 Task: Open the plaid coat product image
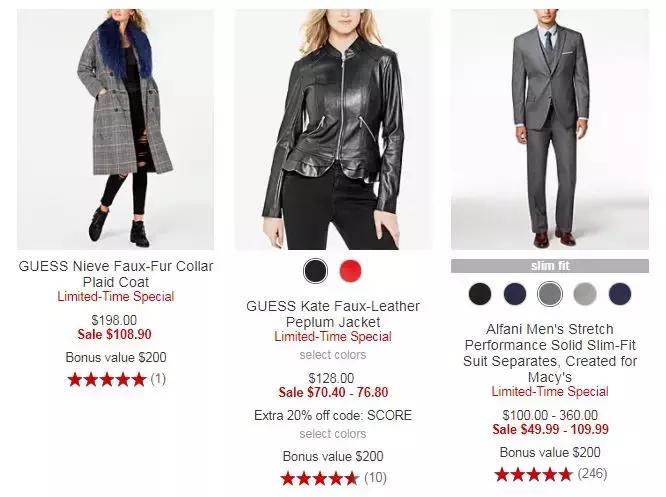[116, 130]
